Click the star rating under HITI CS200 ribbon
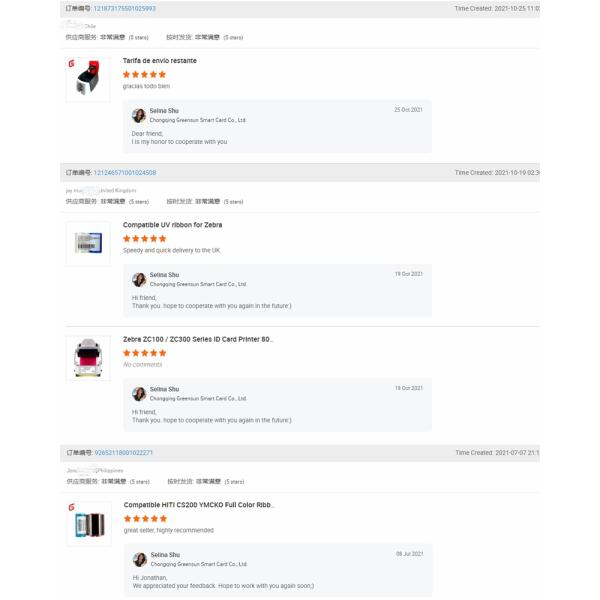Viewport: 600px width, 600px height. click(x=145, y=519)
